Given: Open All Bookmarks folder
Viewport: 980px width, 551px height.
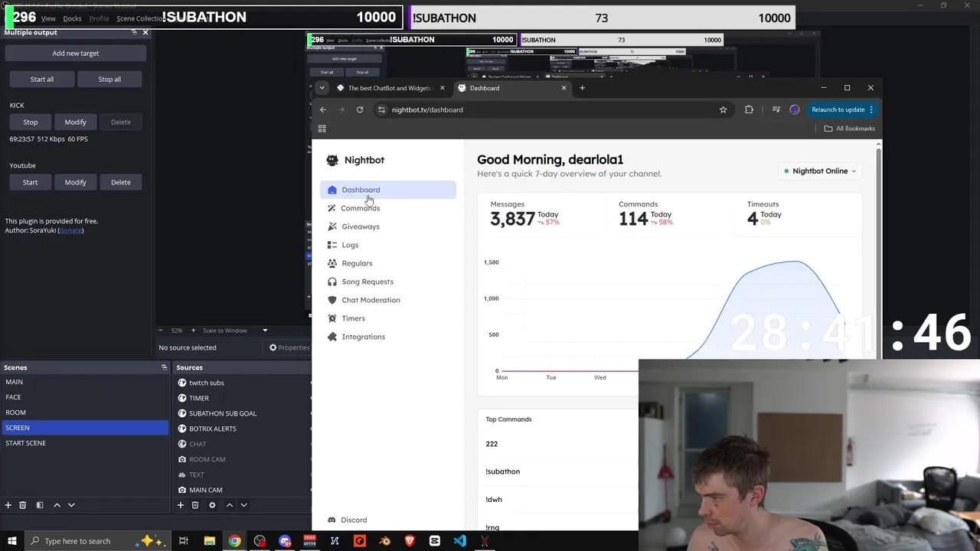Looking at the screenshot, I should tap(850, 129).
